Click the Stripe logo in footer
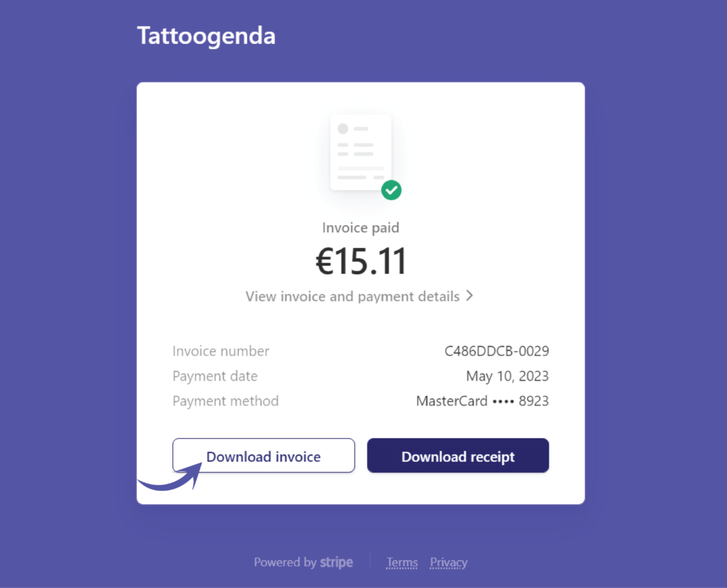Image resolution: width=727 pixels, height=588 pixels. 337,562
